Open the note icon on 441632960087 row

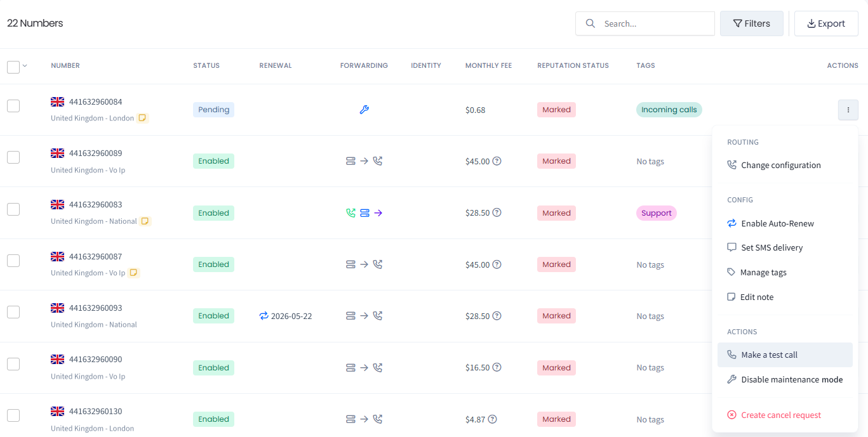[x=133, y=273]
